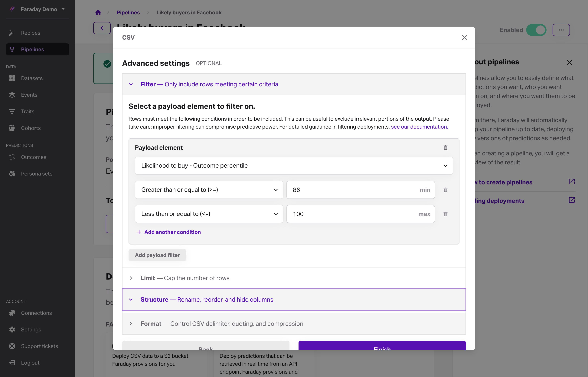Expand the Format section
This screenshot has height=377, width=588.
[294, 324]
